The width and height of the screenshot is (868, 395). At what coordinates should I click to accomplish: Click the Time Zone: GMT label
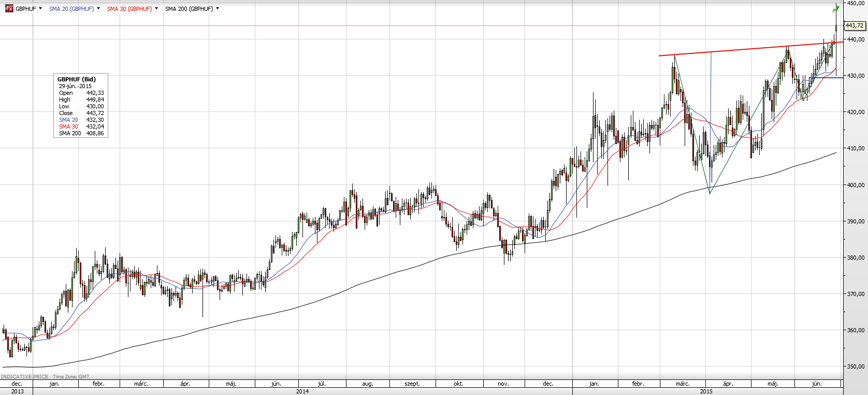point(71,377)
